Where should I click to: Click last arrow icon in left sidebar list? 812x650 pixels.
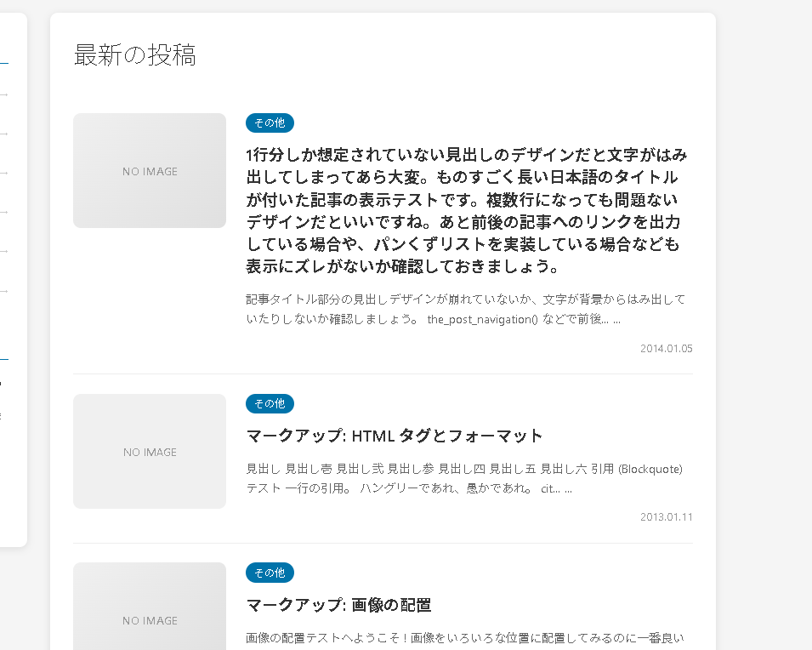3,290
